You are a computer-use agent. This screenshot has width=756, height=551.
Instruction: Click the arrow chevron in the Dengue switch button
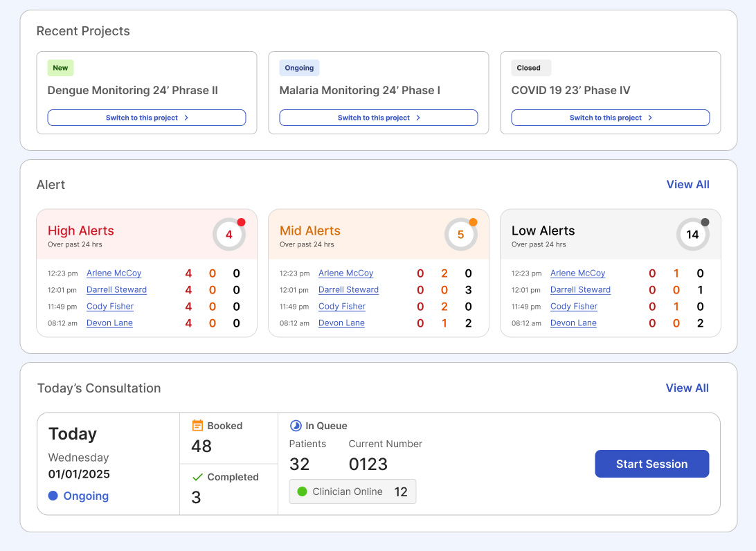(186, 118)
